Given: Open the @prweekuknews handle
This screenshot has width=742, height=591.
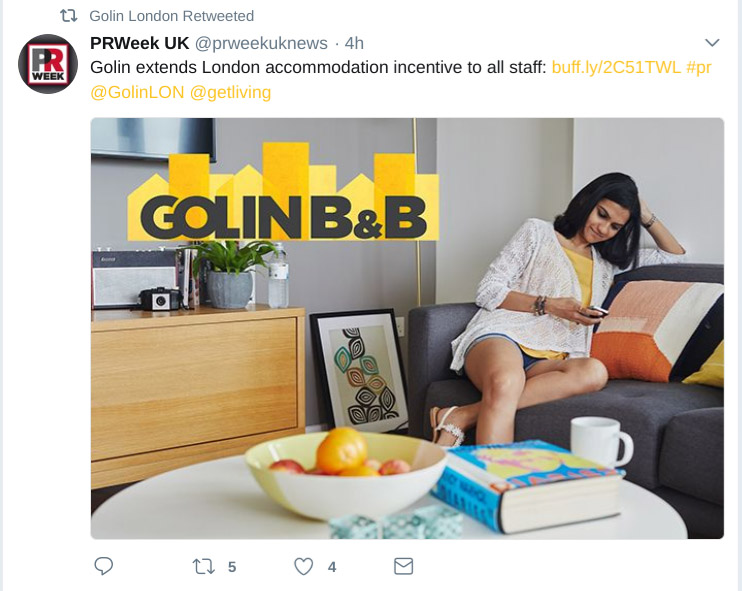Looking at the screenshot, I should 261,44.
